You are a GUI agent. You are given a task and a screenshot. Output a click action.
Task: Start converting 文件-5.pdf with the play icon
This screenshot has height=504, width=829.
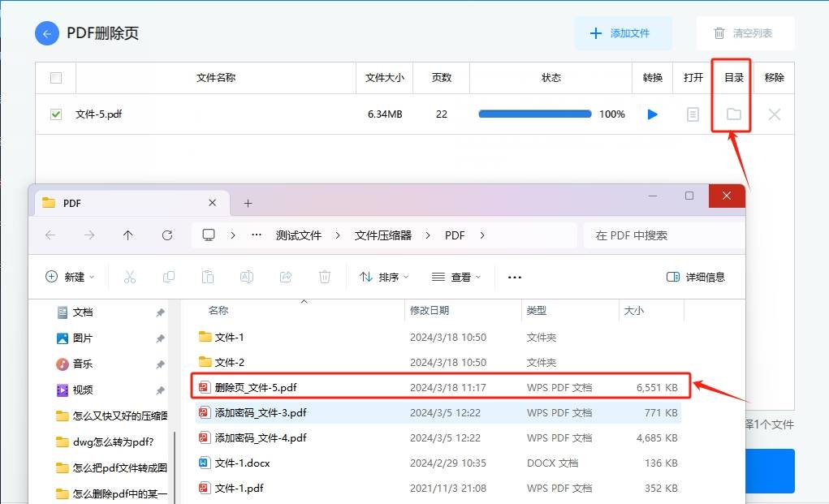click(652, 114)
